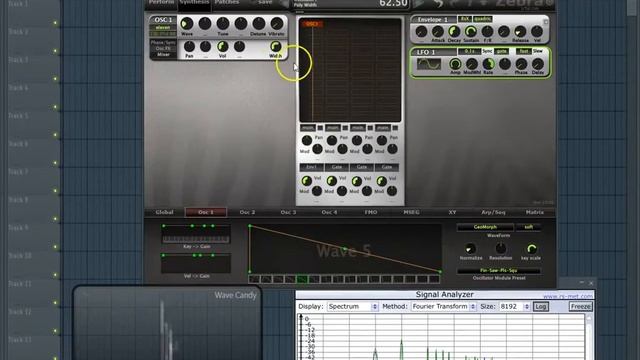Select the OSC 1 Phase/Sync sub-page

pyautogui.click(x=163, y=42)
